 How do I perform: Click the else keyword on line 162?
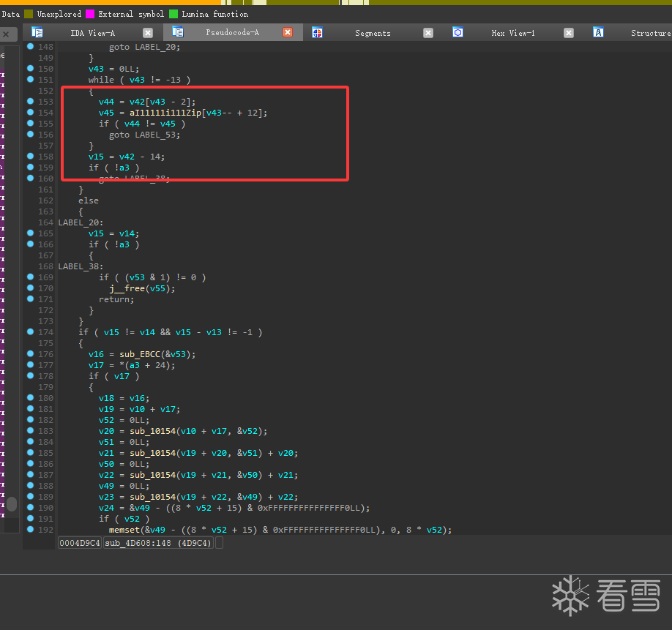(x=89, y=200)
